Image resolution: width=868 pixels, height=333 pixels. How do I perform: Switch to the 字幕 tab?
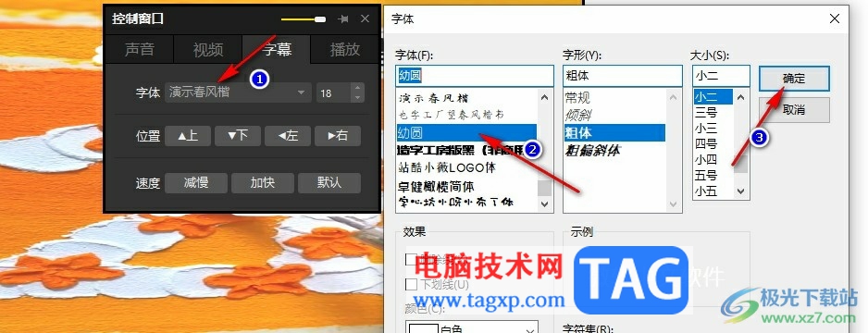click(277, 50)
